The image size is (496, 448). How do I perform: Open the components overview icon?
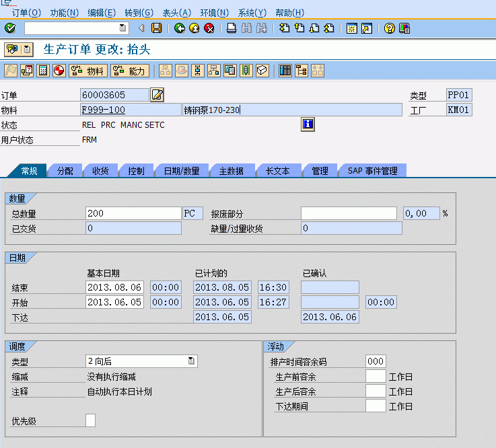point(213,71)
